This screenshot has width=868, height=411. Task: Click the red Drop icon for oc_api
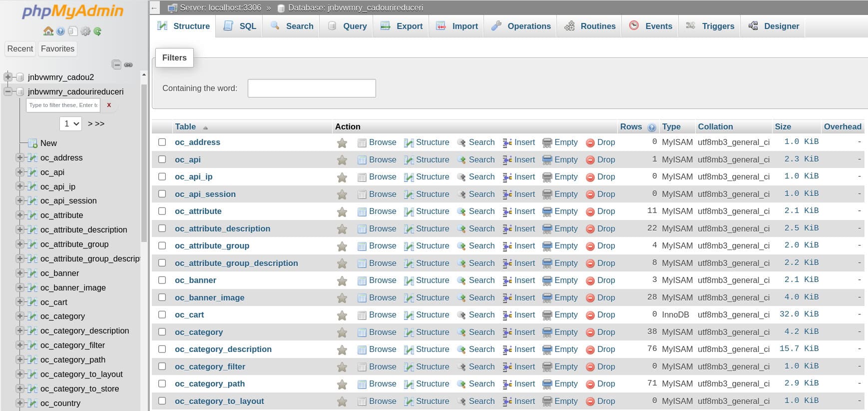point(590,160)
